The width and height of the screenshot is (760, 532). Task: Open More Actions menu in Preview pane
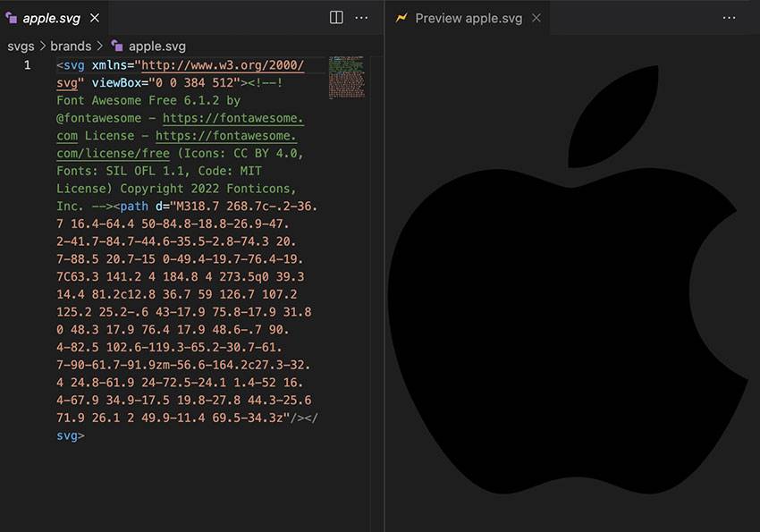coord(729,17)
